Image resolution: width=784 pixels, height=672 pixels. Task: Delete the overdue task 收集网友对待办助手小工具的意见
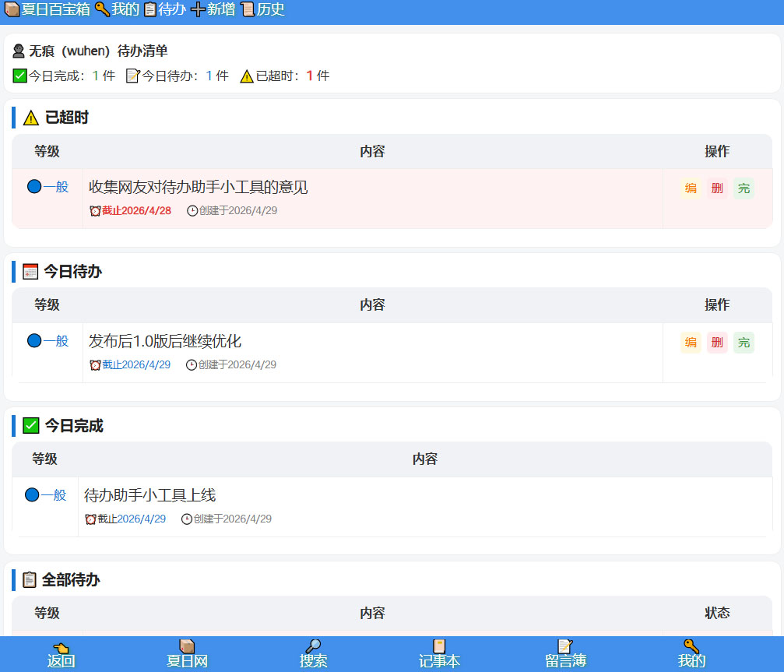coord(717,188)
